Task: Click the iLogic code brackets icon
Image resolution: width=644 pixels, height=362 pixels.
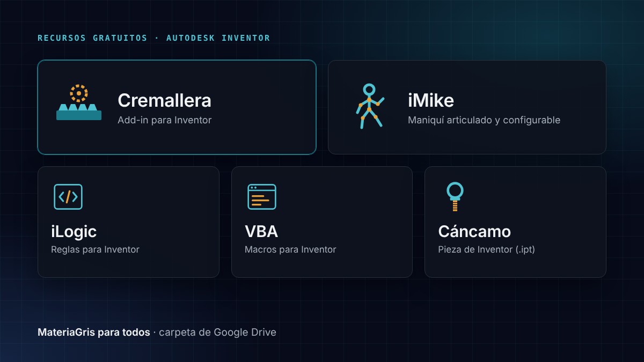Action: tap(68, 197)
